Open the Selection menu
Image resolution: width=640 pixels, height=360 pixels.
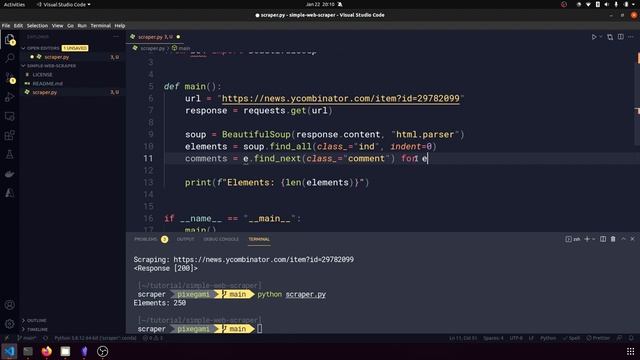38,25
